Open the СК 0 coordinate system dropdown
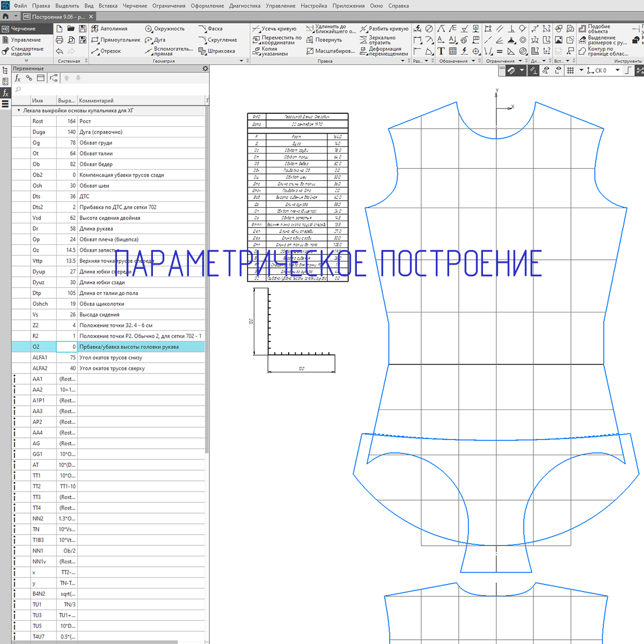Viewport: 644px width, 644px height. coord(618,70)
